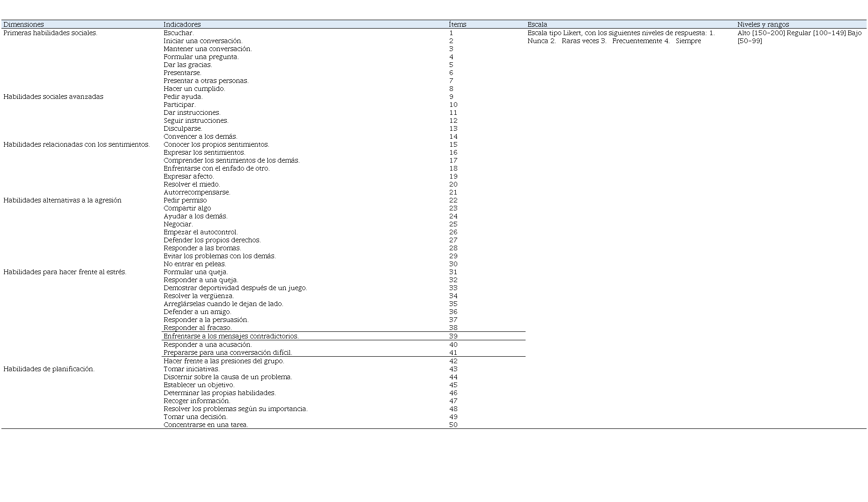Click 'Prepararse para una conversación difícil.'
The image size is (868, 502).
pyautogui.click(x=228, y=352)
